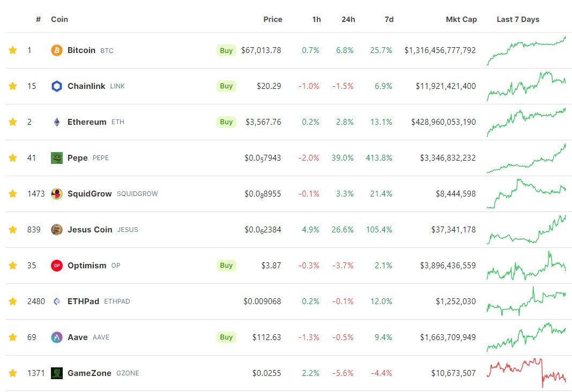
Task: Open Bitcoin's 7-day sparkline chart
Action: click(526, 51)
